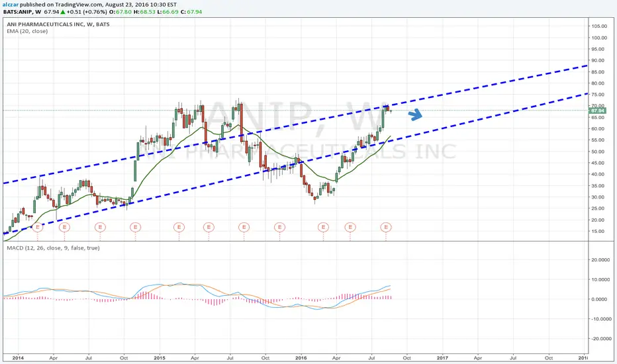617x364 pixels.
Task: Select the ANI PHARMACEUTICALS INC, W, BATS legend
Action: tap(58, 24)
